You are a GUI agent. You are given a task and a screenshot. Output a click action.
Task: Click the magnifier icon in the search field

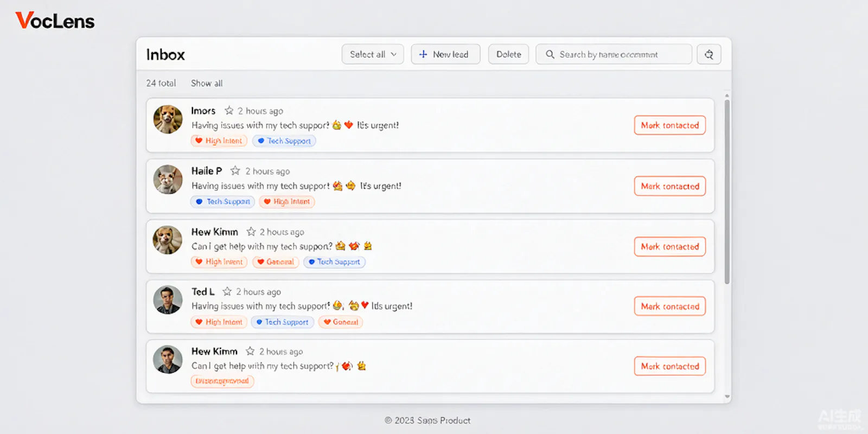[x=550, y=54]
